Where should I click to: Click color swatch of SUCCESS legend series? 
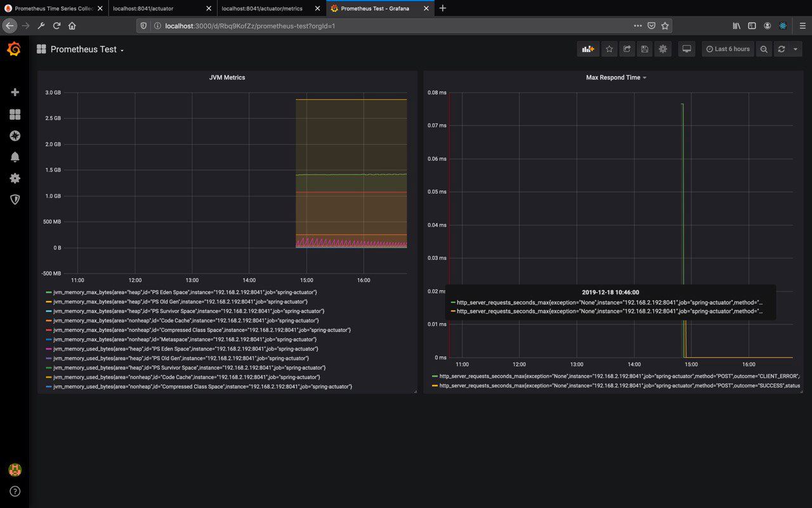[x=435, y=385]
